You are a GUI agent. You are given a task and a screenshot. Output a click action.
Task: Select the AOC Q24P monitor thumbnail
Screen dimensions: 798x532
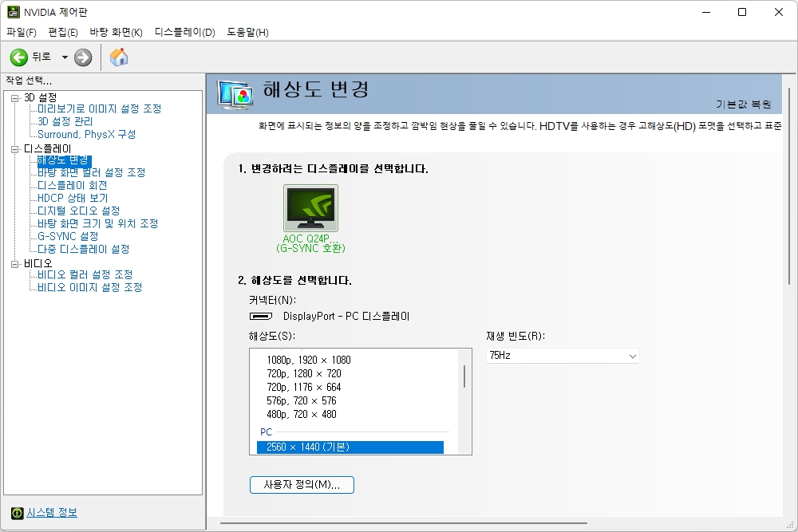tap(310, 208)
